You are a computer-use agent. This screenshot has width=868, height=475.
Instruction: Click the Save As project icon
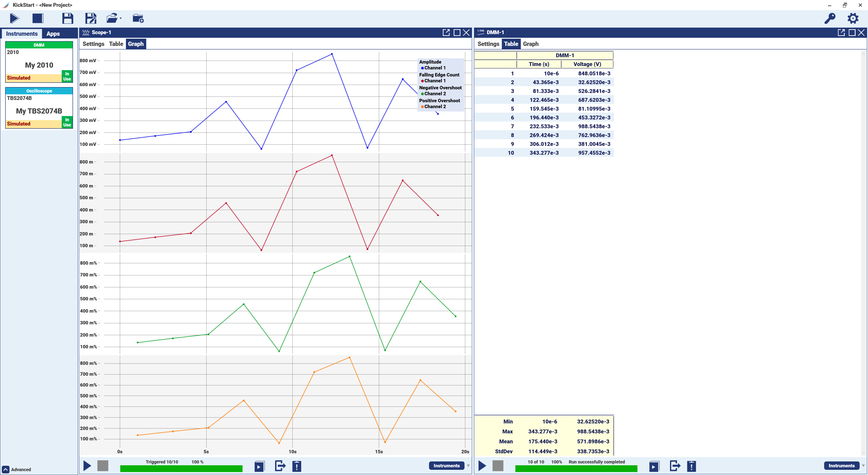[x=90, y=18]
